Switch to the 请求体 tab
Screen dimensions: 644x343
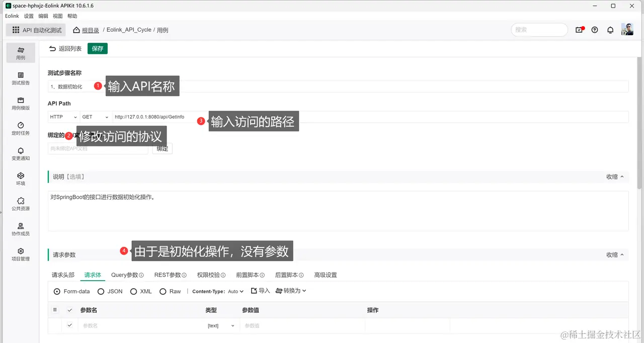pos(93,275)
